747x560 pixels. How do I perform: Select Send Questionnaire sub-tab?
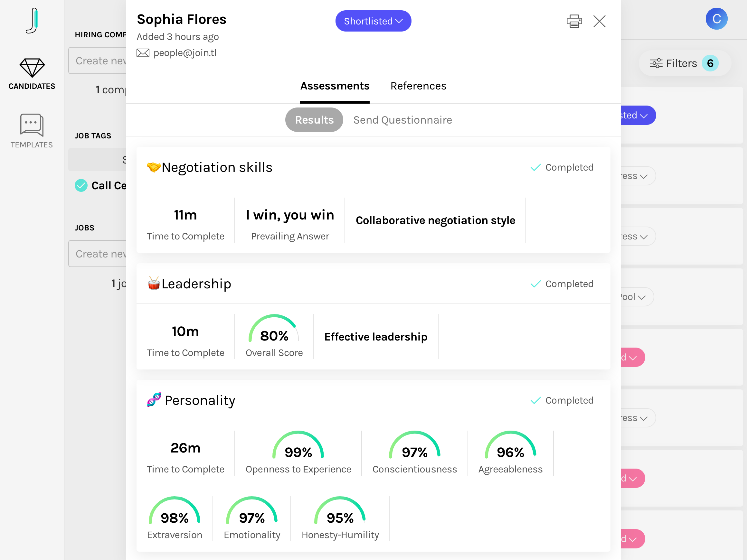pos(402,120)
